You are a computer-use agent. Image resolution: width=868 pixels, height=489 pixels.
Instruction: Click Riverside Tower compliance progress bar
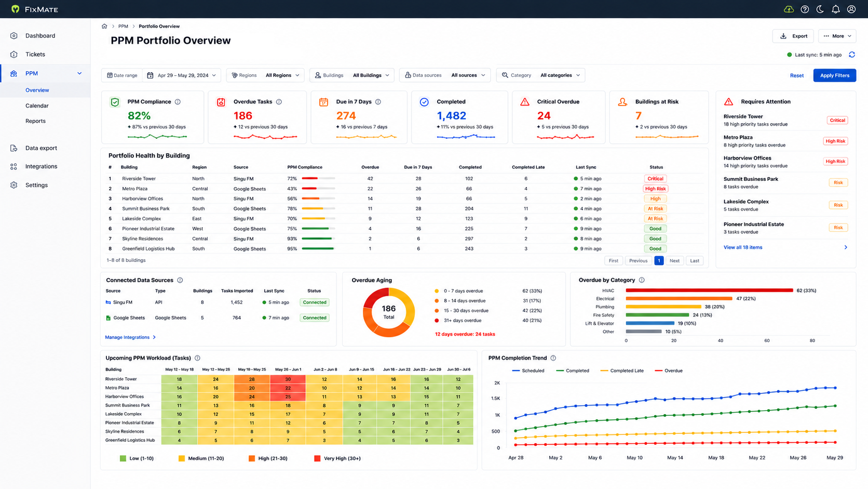click(x=318, y=179)
